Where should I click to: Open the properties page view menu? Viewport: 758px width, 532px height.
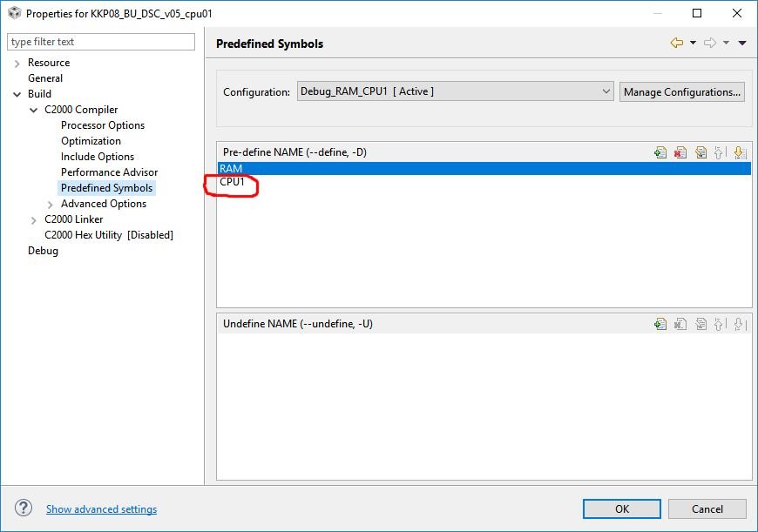tap(742, 43)
